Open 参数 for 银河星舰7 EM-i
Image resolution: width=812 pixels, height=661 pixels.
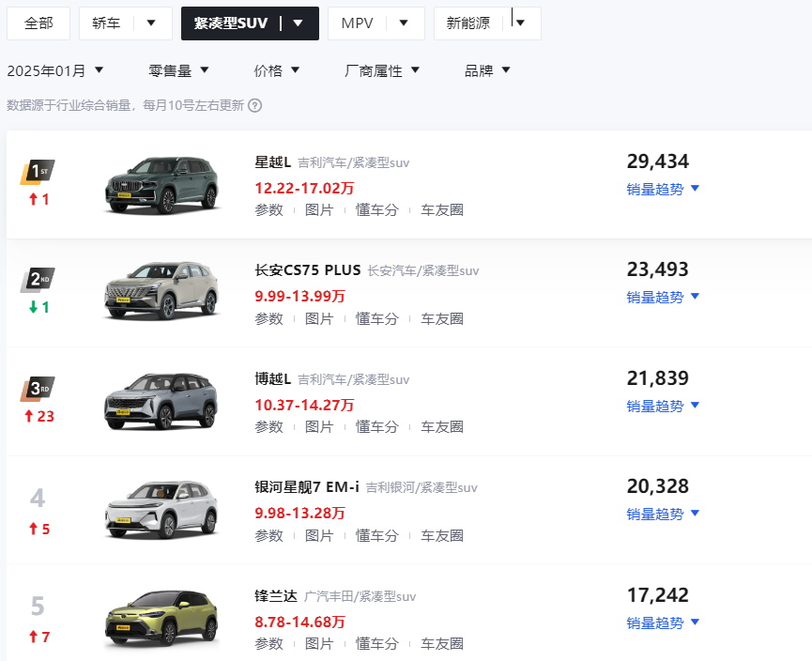[x=268, y=535]
